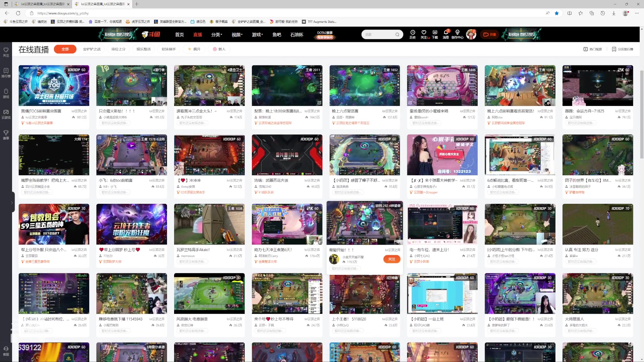644x362 pixels.
Task: Open the 下载 download icon in Douyu header
Action: [x=435, y=34]
